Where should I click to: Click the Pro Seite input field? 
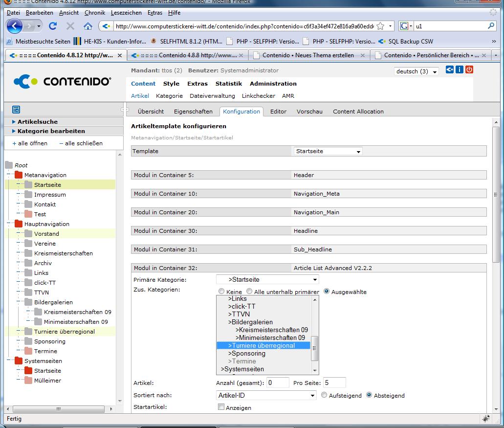pyautogui.click(x=335, y=383)
